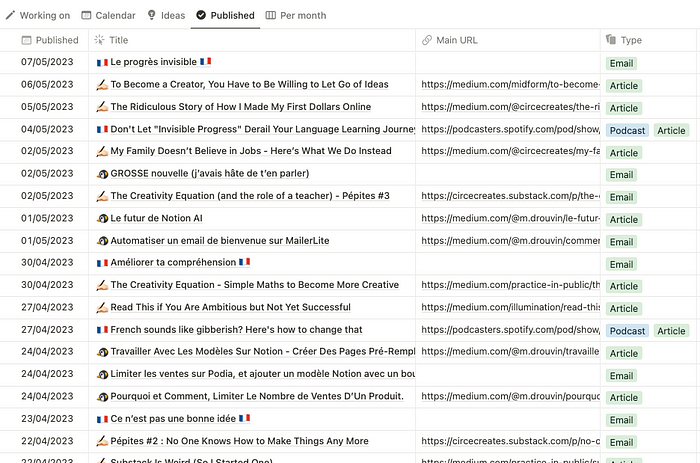
Task: Click the icon beside Le futur de Notion AI
Action: pos(102,218)
